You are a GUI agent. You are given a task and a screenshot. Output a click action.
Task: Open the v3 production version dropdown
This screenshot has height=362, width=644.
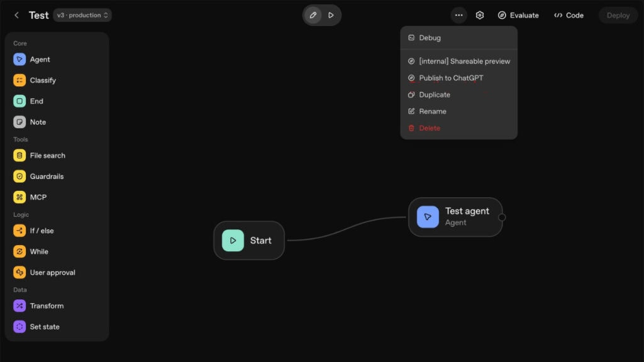coord(82,15)
